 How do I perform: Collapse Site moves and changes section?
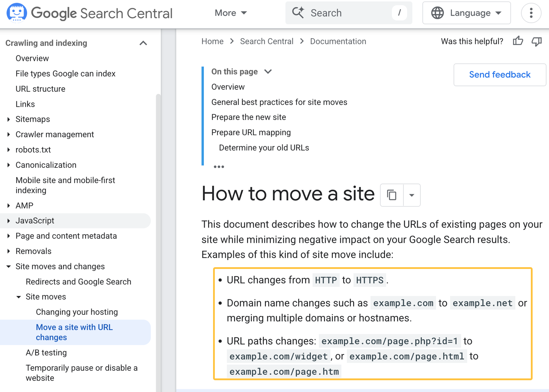coord(9,266)
